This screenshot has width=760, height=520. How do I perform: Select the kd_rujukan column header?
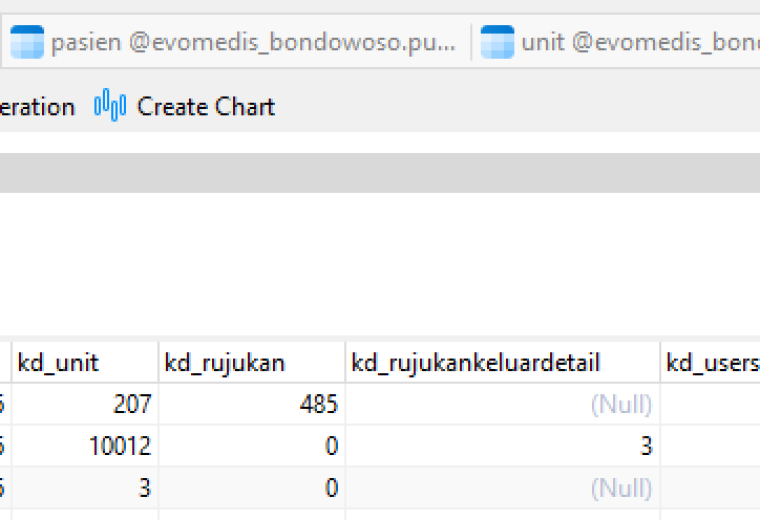(x=252, y=362)
